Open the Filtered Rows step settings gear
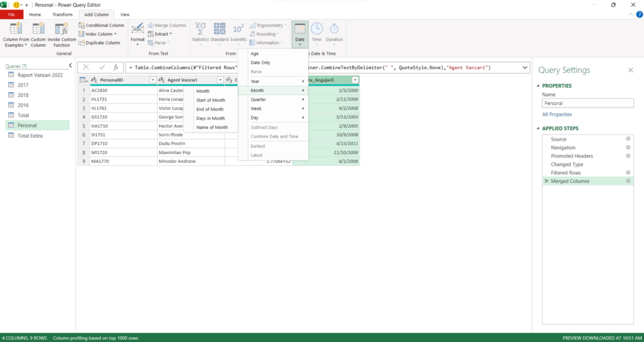Image resolution: width=644 pixels, height=342 pixels. click(x=628, y=173)
